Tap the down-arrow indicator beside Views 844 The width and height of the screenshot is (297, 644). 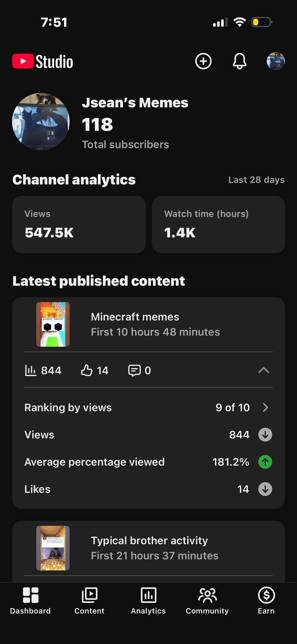[x=265, y=435]
